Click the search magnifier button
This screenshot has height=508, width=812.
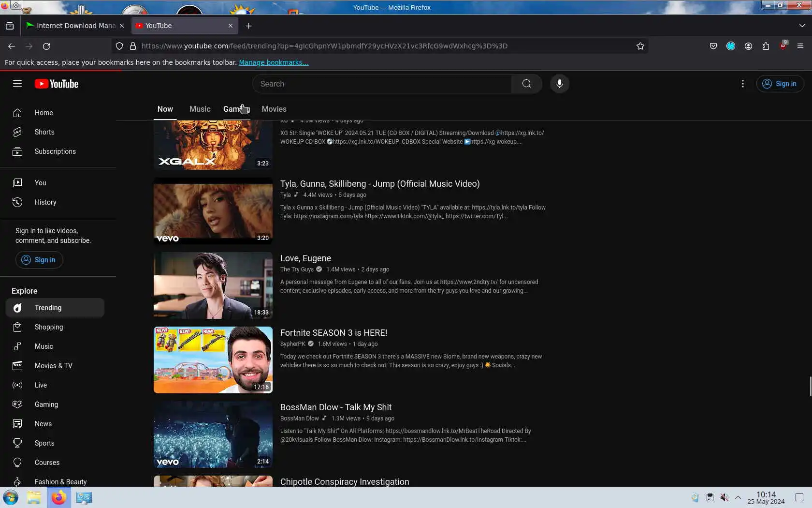pyautogui.click(x=526, y=84)
